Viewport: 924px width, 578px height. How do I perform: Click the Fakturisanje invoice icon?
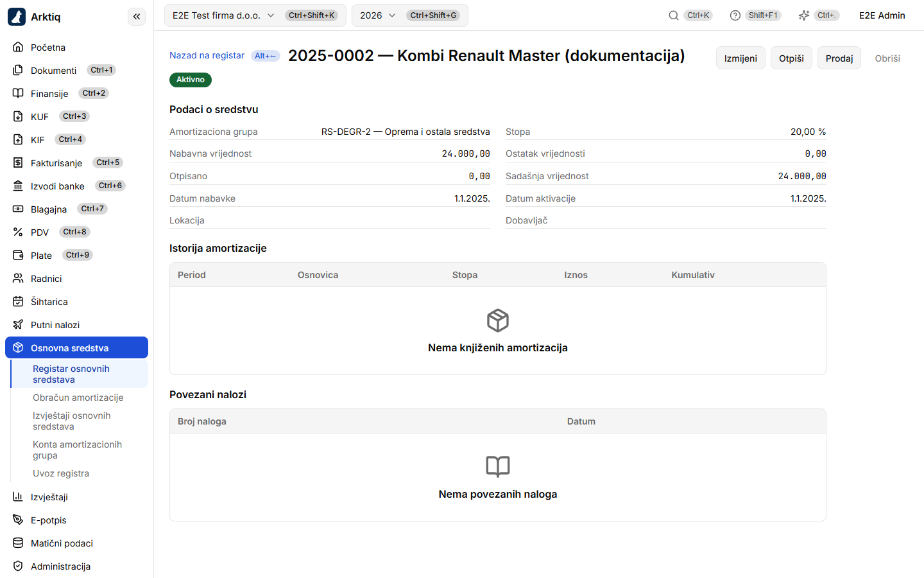(x=18, y=163)
